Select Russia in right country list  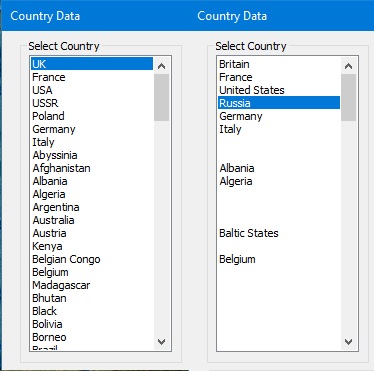279,103
